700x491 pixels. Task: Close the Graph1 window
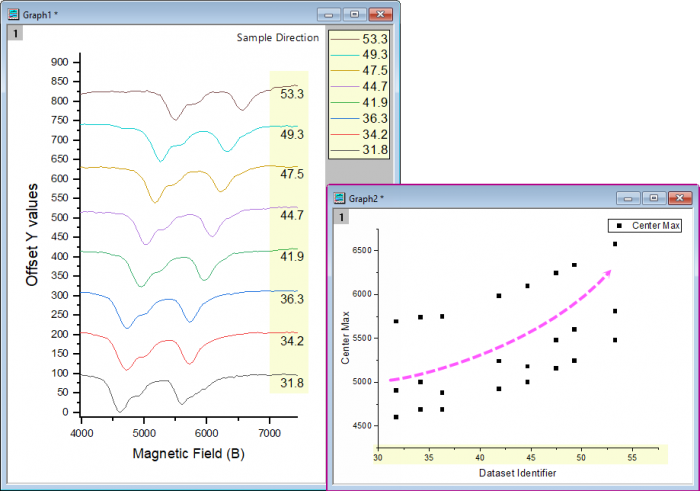click(x=380, y=15)
